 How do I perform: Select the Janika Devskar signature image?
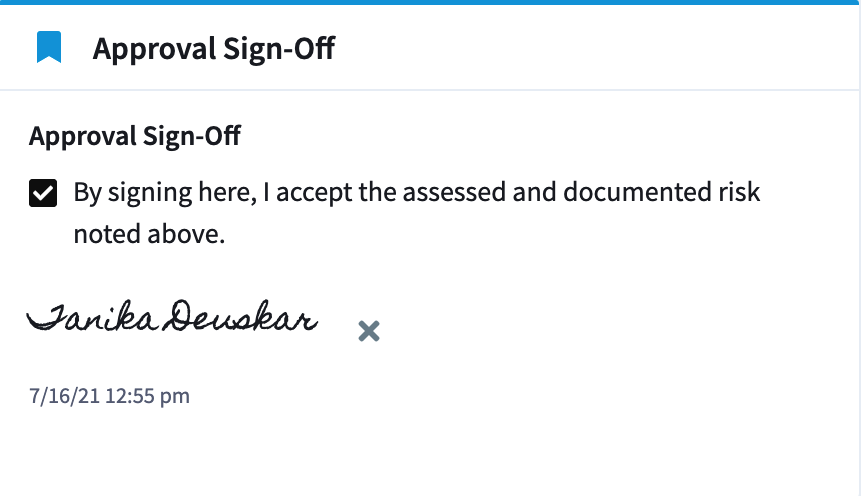point(172,316)
